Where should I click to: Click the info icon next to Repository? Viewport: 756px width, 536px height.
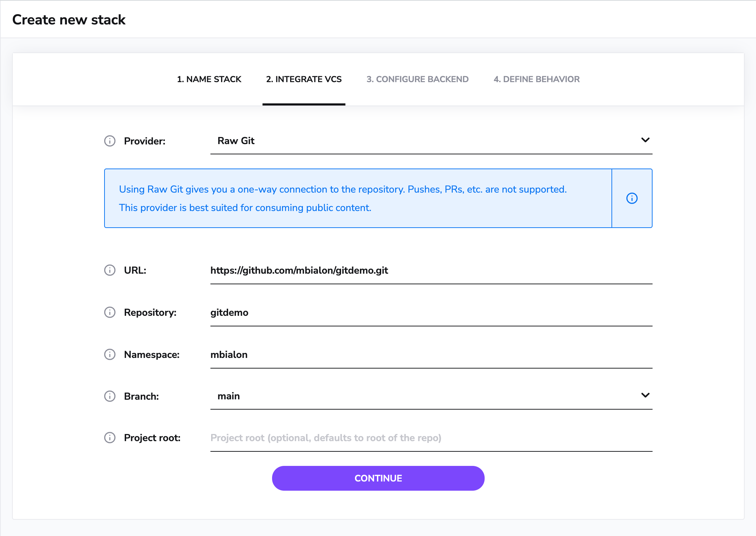click(x=110, y=312)
